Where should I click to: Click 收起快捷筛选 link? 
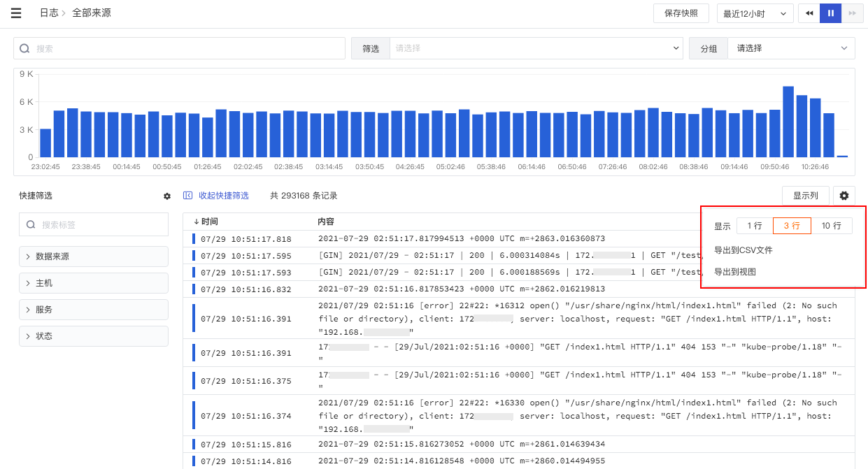coord(224,196)
